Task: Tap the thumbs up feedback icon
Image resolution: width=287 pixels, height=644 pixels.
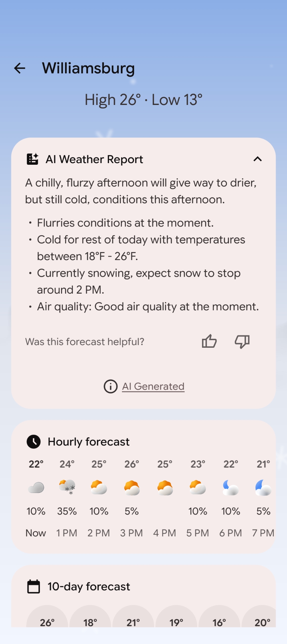Action: (x=209, y=341)
